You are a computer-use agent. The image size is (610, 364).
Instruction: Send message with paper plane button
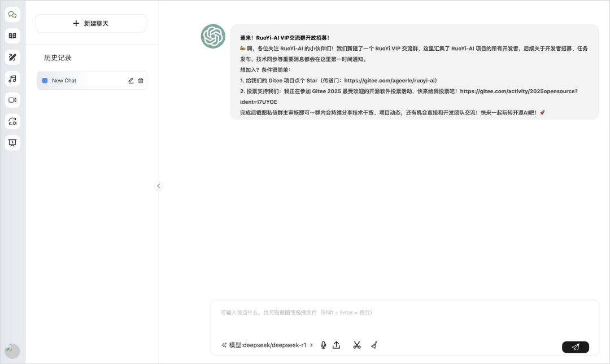click(576, 347)
